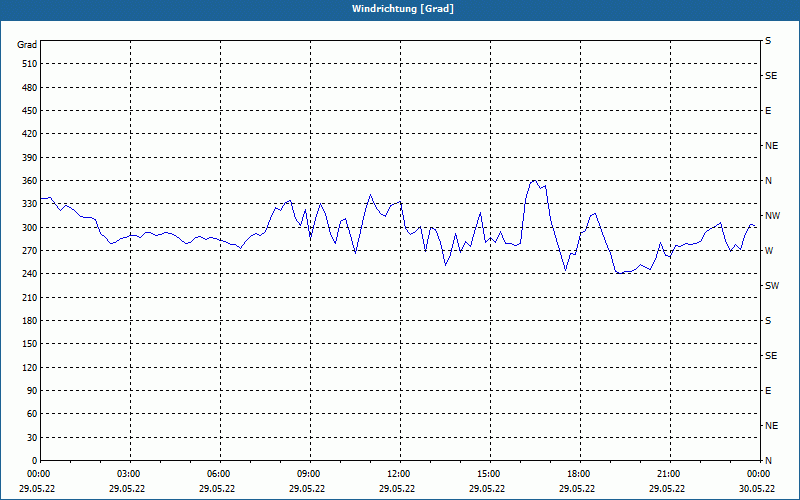800x500 pixels.
Task: Click the E compass label beside the 90 gridline
Action: [768, 391]
